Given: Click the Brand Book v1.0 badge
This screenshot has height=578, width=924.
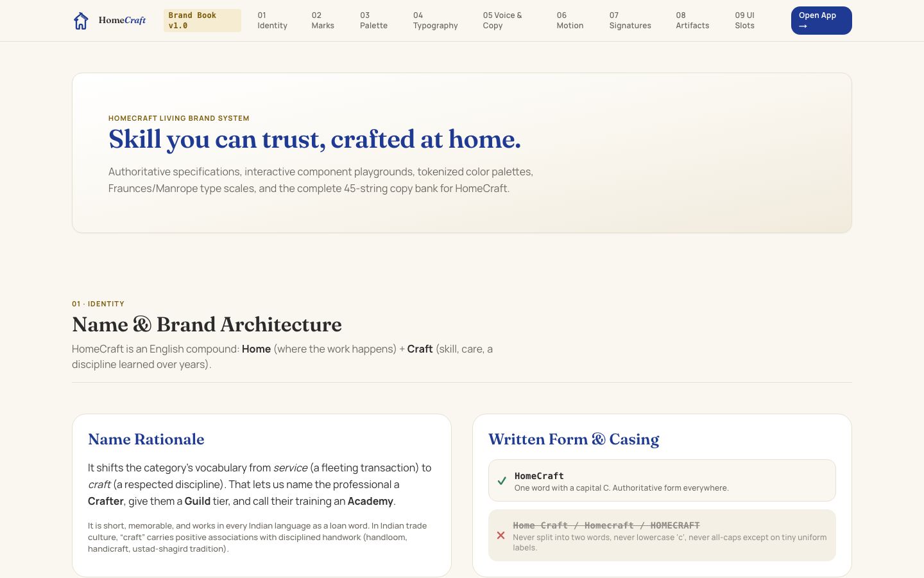Looking at the screenshot, I should (202, 21).
